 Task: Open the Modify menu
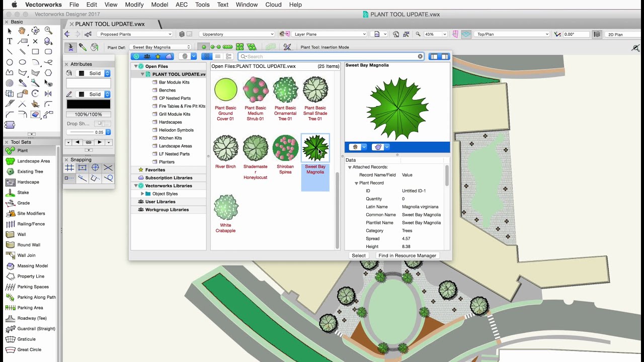(x=134, y=5)
